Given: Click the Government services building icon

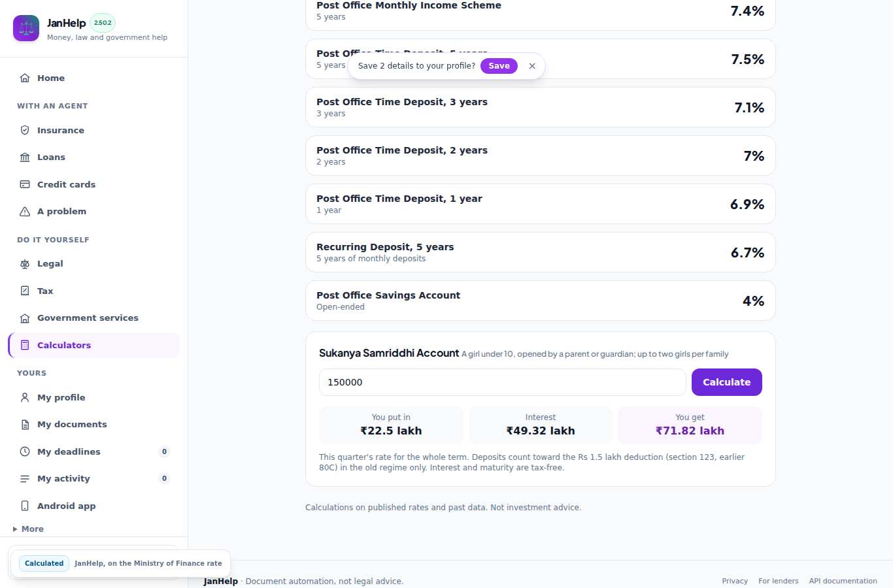Looking at the screenshot, I should tap(25, 318).
